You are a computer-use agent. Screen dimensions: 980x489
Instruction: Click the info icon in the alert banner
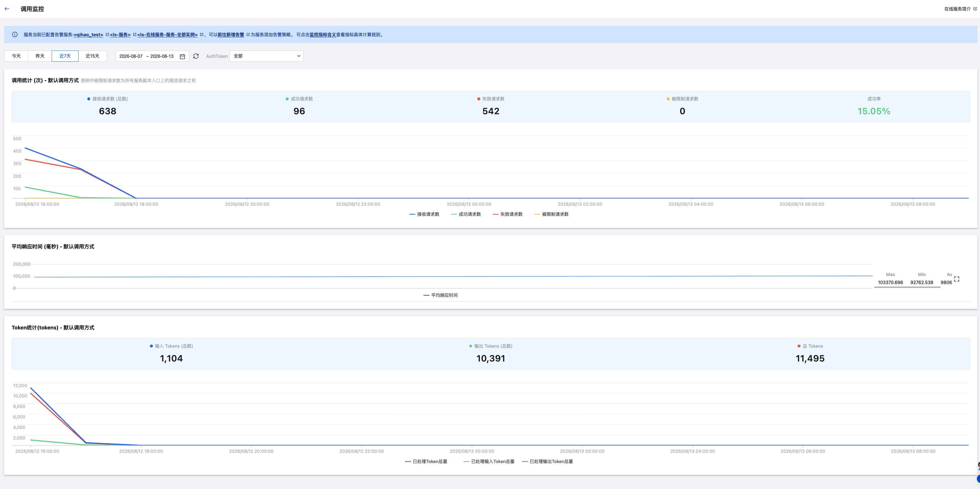tap(15, 35)
